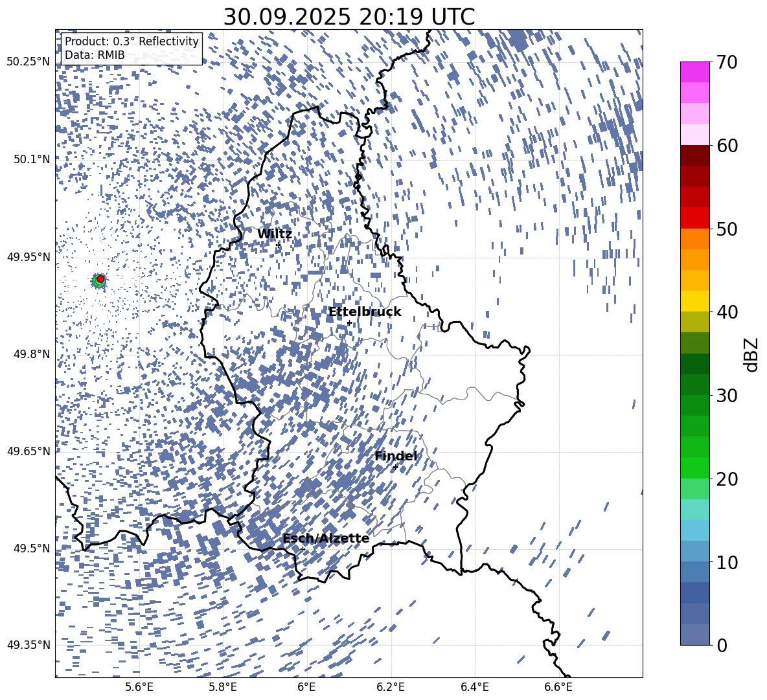Click the 5.8°E longitude tick label
767x700 pixels.
coord(223,687)
